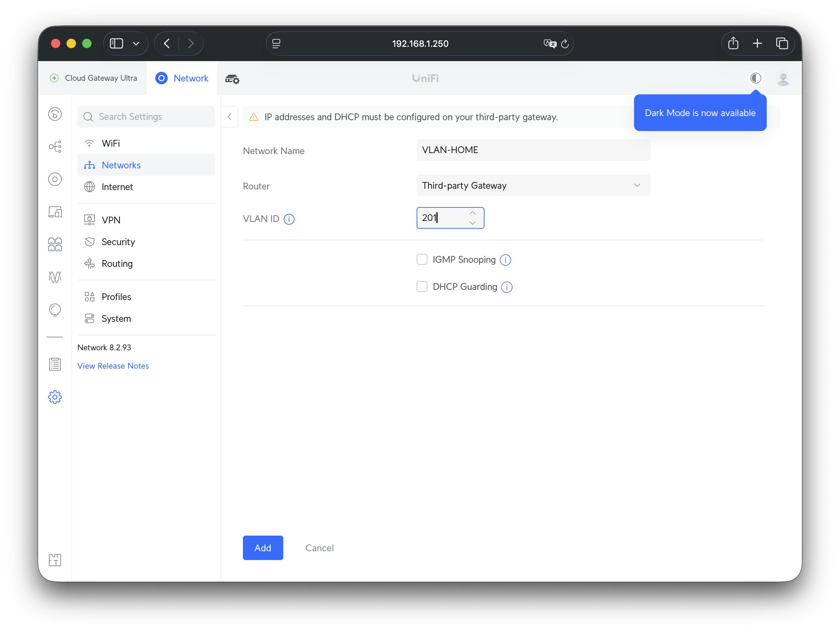Open the View Release Notes link
Screen dimensions: 840x632
[113, 366]
